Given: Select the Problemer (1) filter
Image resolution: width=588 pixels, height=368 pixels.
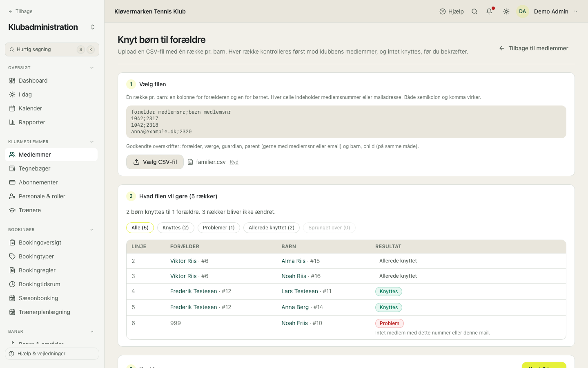Looking at the screenshot, I should 219,228.
